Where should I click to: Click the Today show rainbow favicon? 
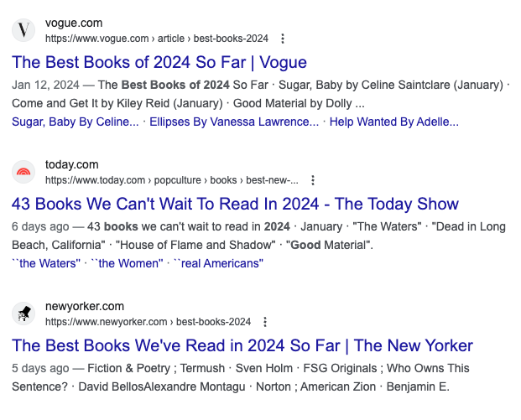pyautogui.click(x=23, y=172)
